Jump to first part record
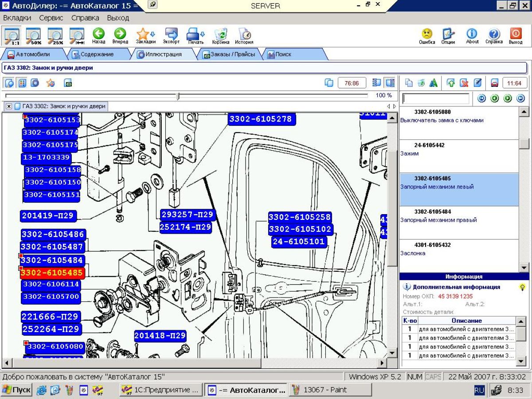 (482, 98)
